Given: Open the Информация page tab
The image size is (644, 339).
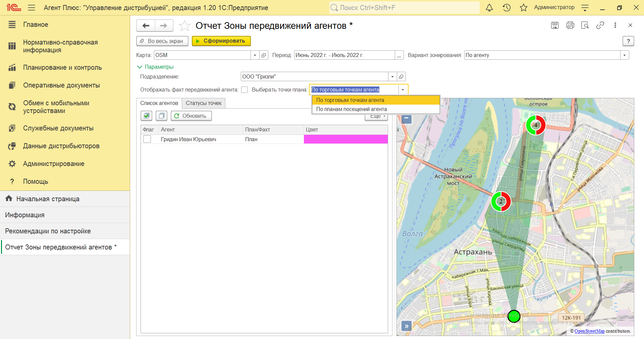Looking at the screenshot, I should 65,215.
